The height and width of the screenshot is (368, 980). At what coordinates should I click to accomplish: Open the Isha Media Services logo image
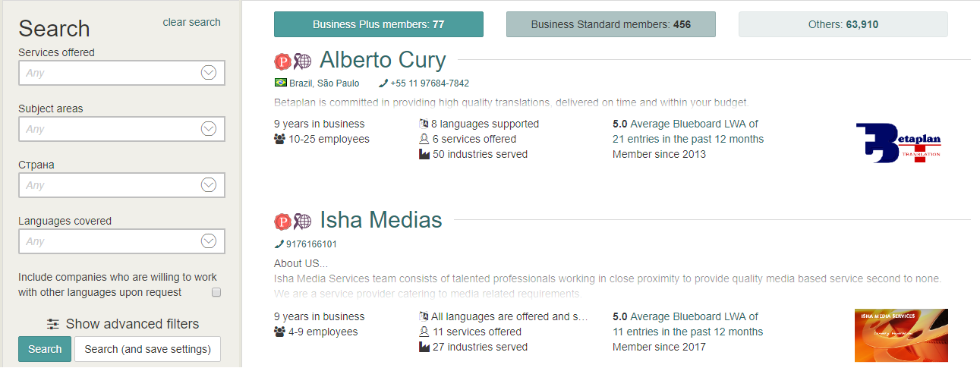[901, 335]
